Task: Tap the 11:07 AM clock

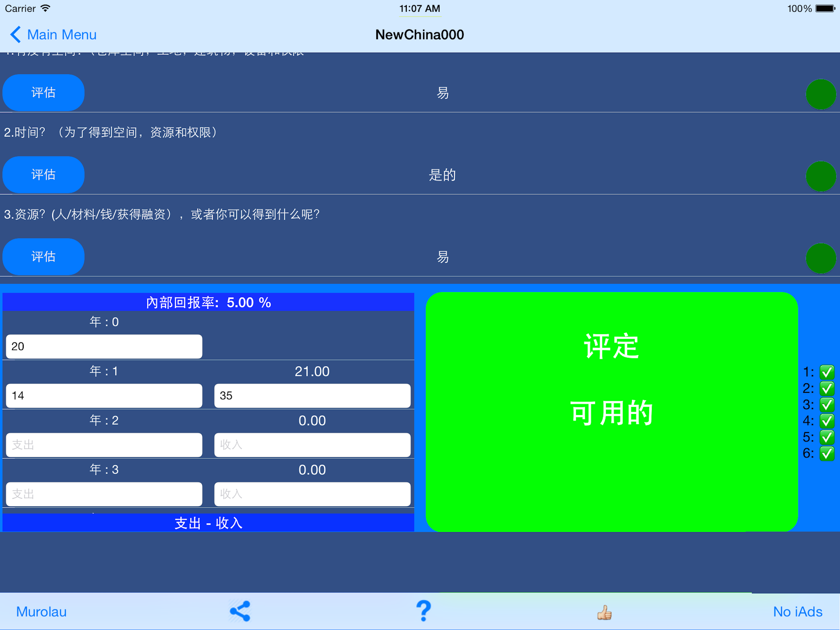Action: 420,8
